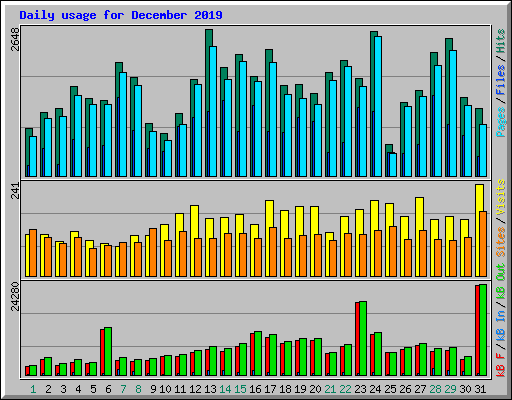Click day label 3 on the axis
The width and height of the screenshot is (512, 400).
point(63,389)
